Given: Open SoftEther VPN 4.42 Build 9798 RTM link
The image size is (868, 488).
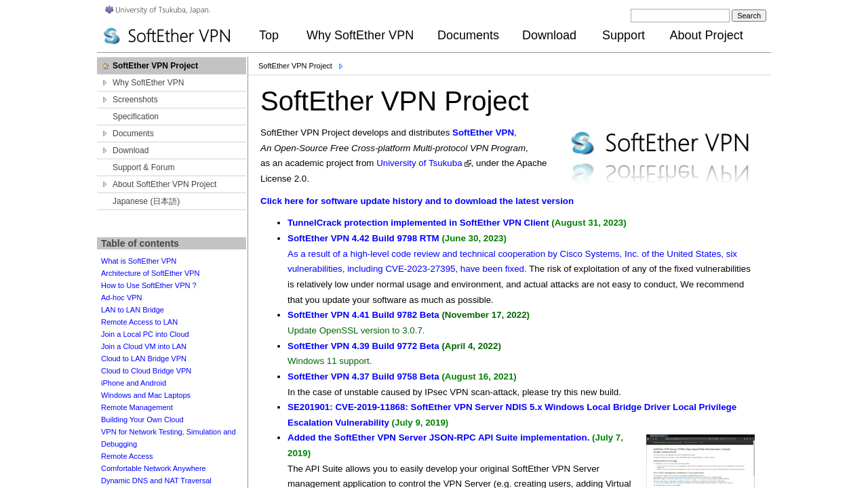Looking at the screenshot, I should (x=363, y=239).
